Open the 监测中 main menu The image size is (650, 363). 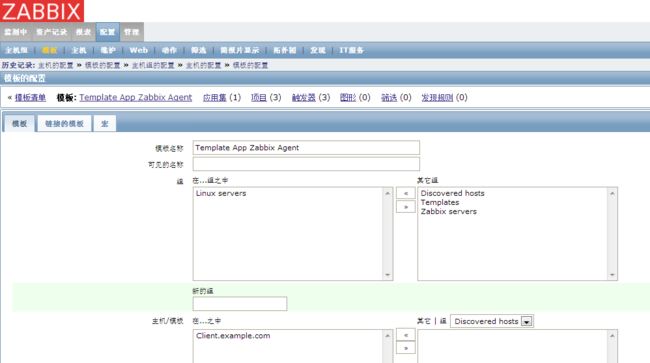tap(16, 32)
